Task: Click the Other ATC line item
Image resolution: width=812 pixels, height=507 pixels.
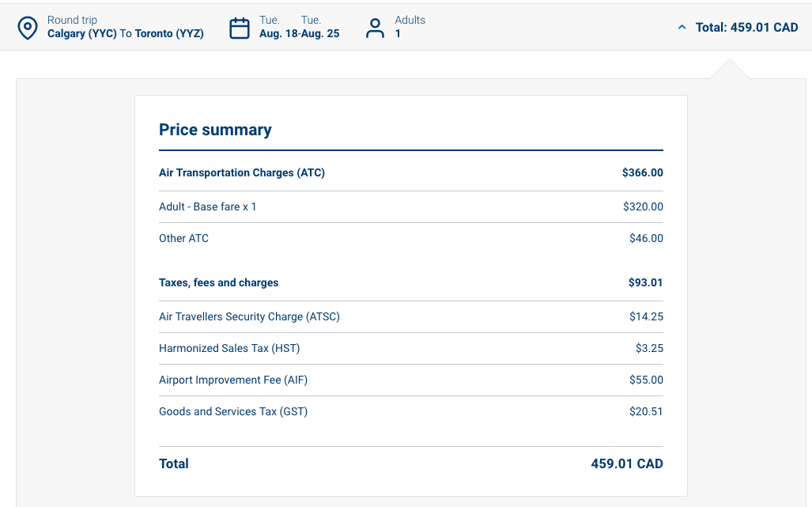Action: pyautogui.click(x=183, y=238)
